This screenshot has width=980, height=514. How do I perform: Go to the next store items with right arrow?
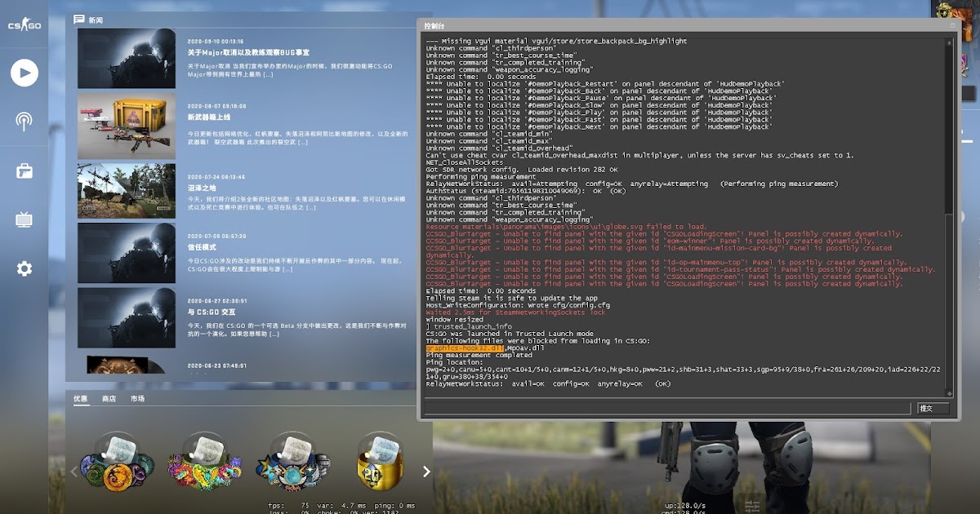[426, 471]
